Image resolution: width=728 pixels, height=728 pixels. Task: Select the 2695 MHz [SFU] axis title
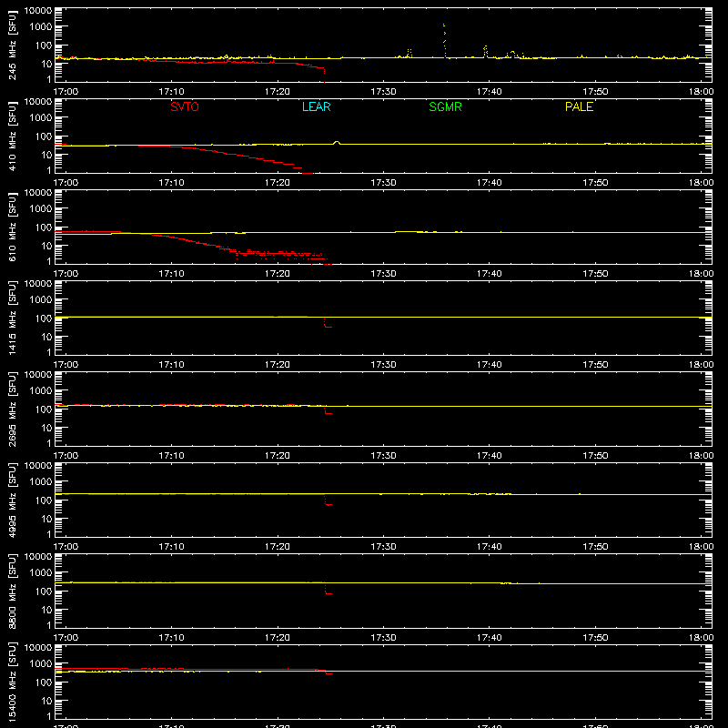point(12,409)
